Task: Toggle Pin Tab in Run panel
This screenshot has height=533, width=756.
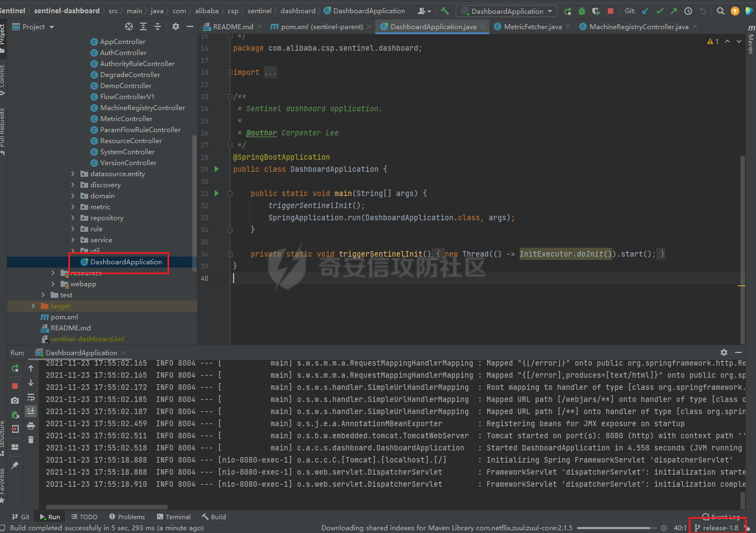Action: [15, 465]
